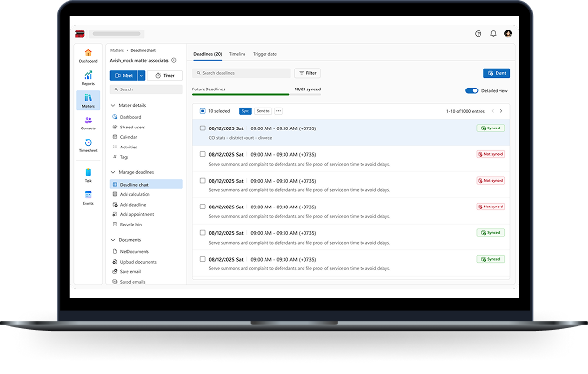Click the Deadline chart breadcrumb text
The width and height of the screenshot is (588, 374).
click(144, 50)
